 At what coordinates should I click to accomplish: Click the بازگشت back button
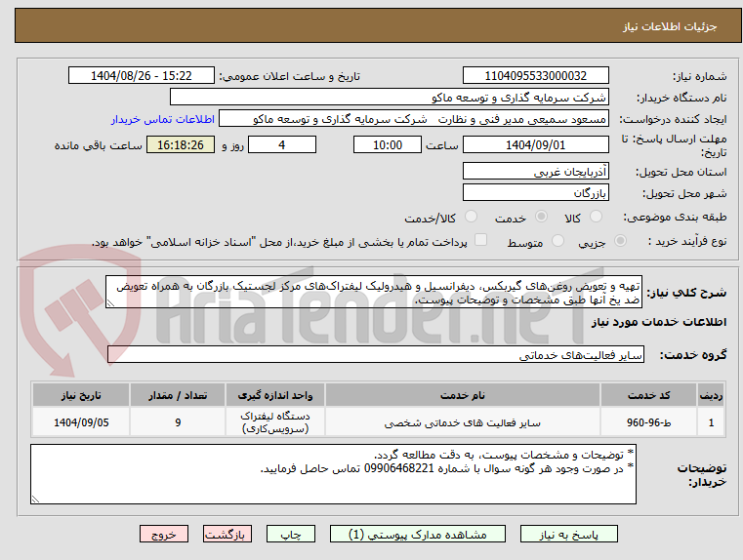(x=227, y=534)
